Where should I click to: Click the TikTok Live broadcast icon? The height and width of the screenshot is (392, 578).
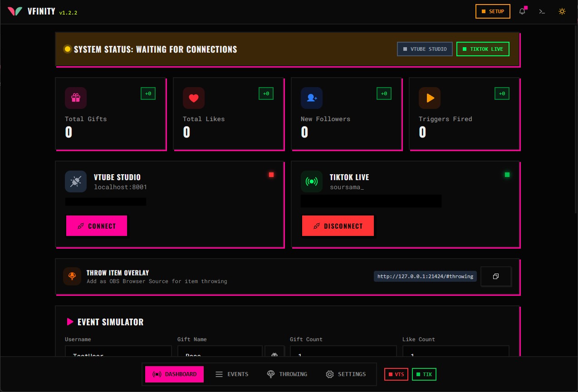(x=312, y=181)
